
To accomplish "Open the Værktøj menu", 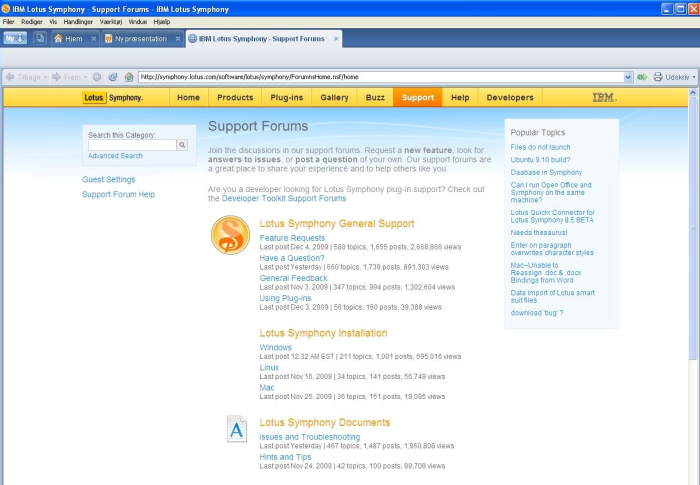I will pyautogui.click(x=111, y=21).
